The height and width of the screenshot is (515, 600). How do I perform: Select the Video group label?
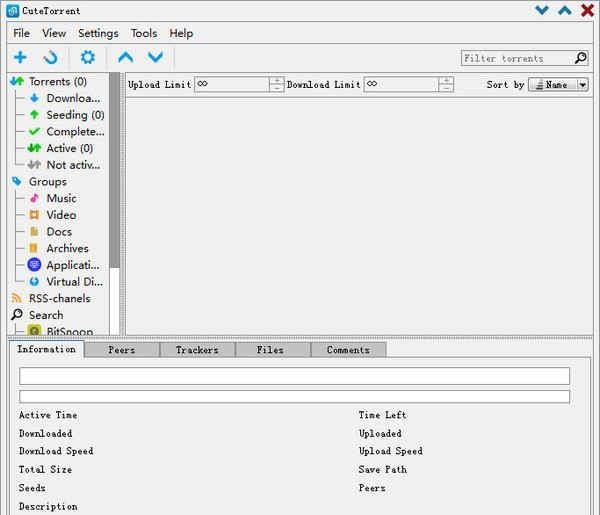(x=61, y=215)
